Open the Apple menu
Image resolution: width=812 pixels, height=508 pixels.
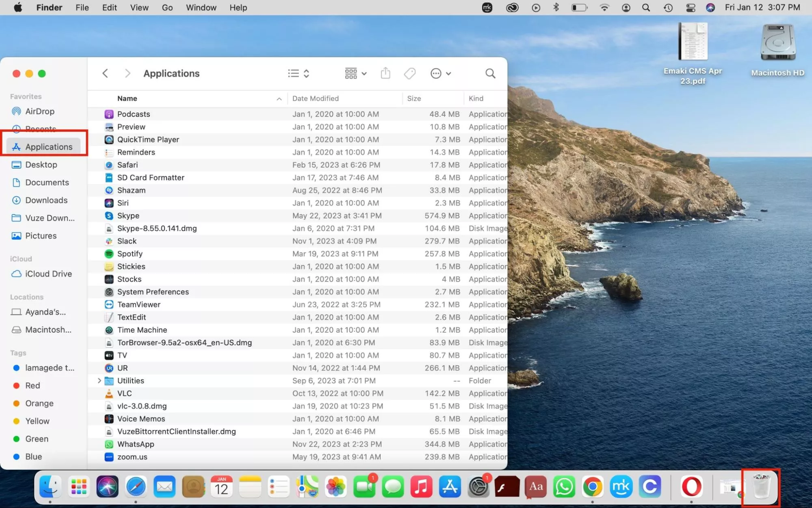pyautogui.click(x=18, y=7)
